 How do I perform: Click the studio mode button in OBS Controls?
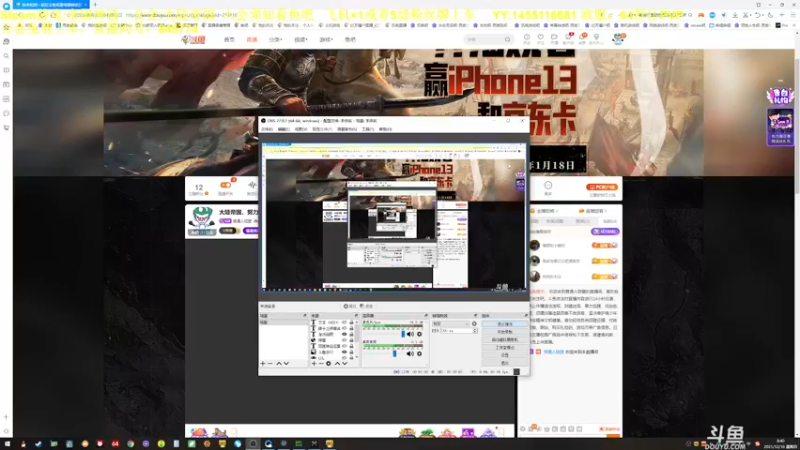coord(505,347)
